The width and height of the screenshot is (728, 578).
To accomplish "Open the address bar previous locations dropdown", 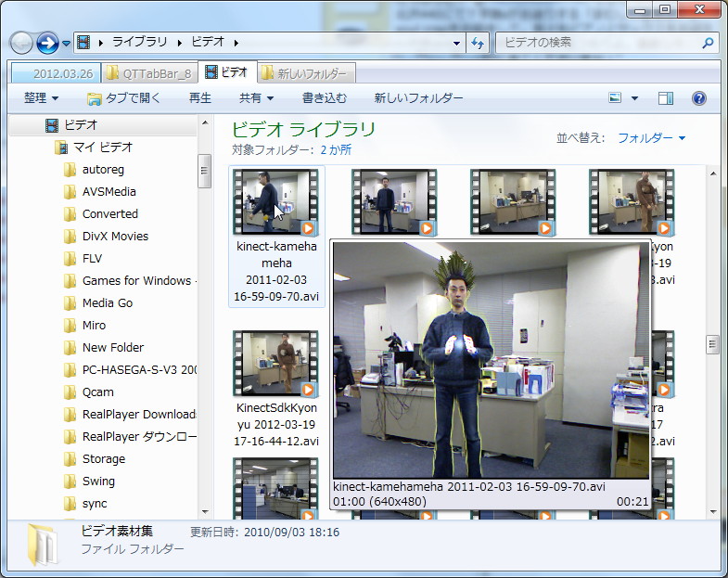I will 456,44.
